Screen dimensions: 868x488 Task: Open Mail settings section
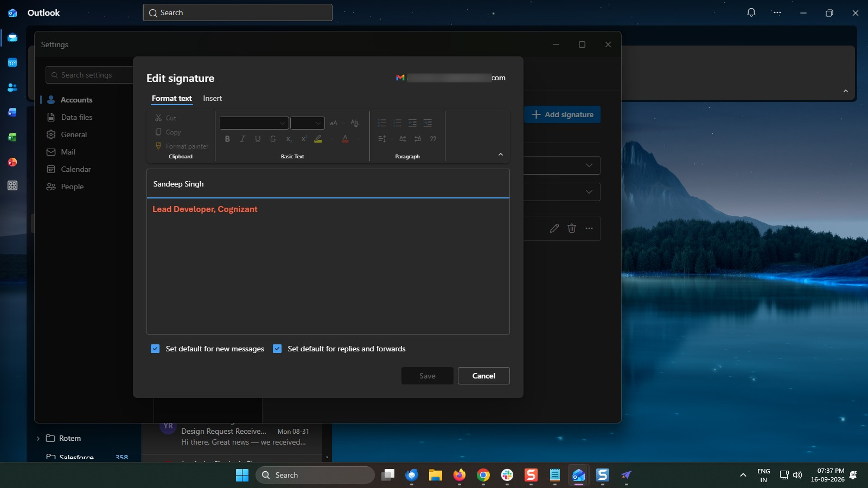68,152
